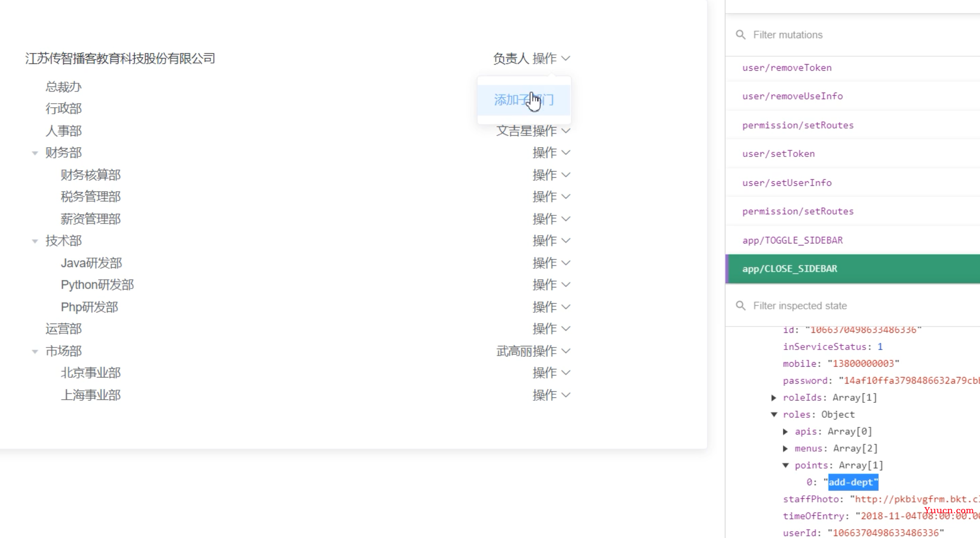Collapse the 市场部 tree node arrow
The width and height of the screenshot is (980, 538).
35,351
